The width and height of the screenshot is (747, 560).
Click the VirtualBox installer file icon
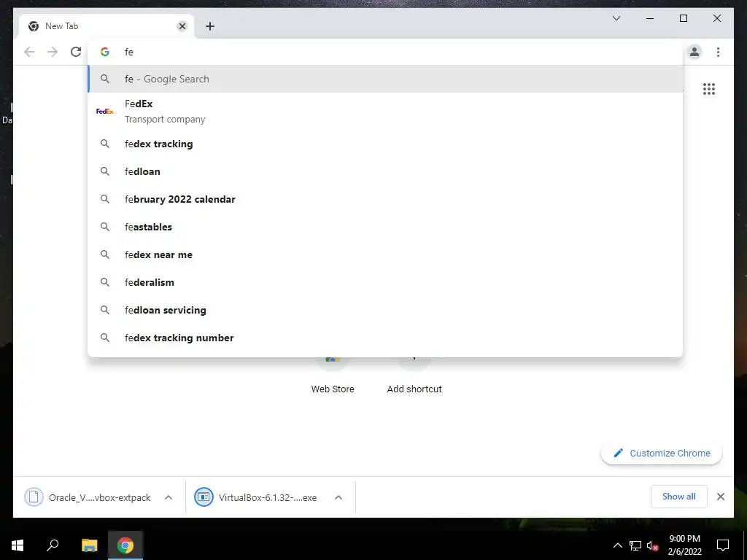204,497
